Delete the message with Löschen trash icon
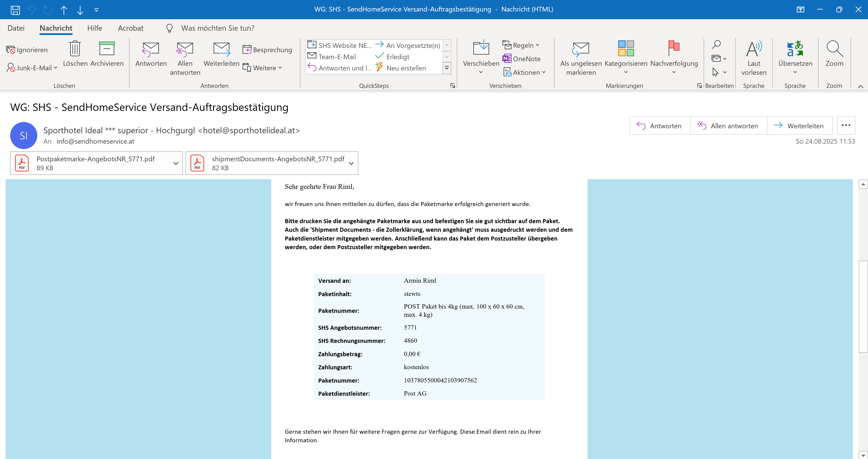Viewport: 868px width, 459px height. [x=75, y=54]
